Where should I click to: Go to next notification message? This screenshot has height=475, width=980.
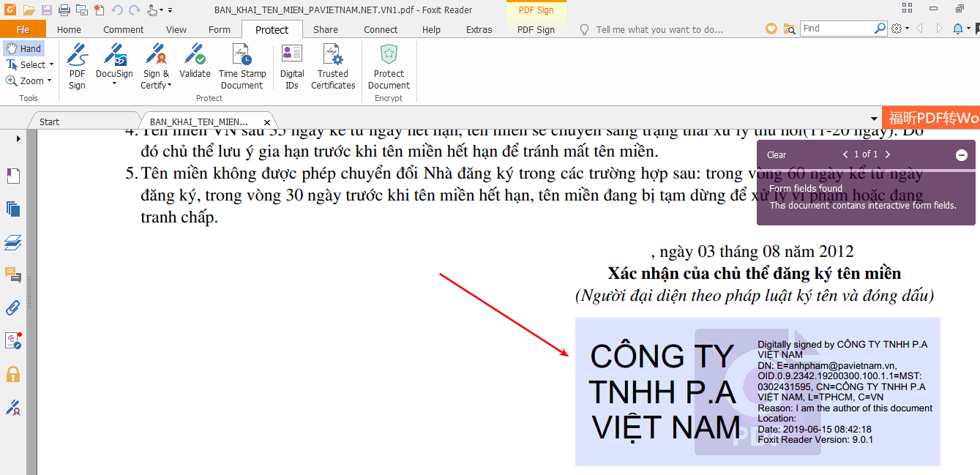point(888,154)
